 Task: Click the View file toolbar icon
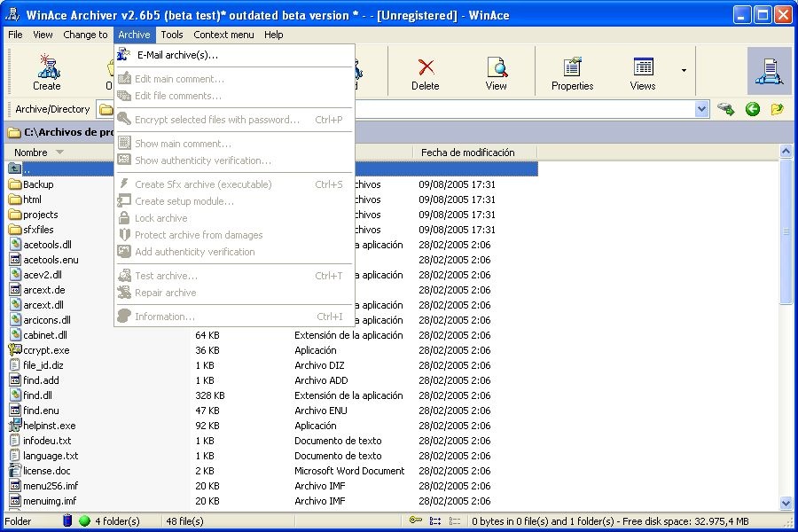tap(497, 72)
